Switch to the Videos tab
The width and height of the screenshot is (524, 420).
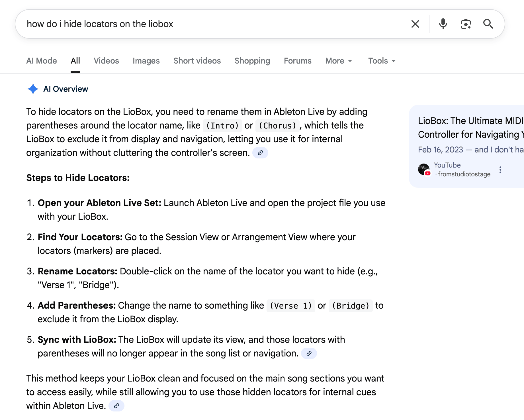coord(106,61)
